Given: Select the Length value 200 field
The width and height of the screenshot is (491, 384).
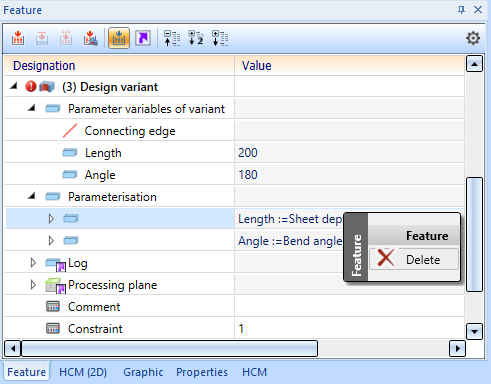Looking at the screenshot, I should 350,153.
